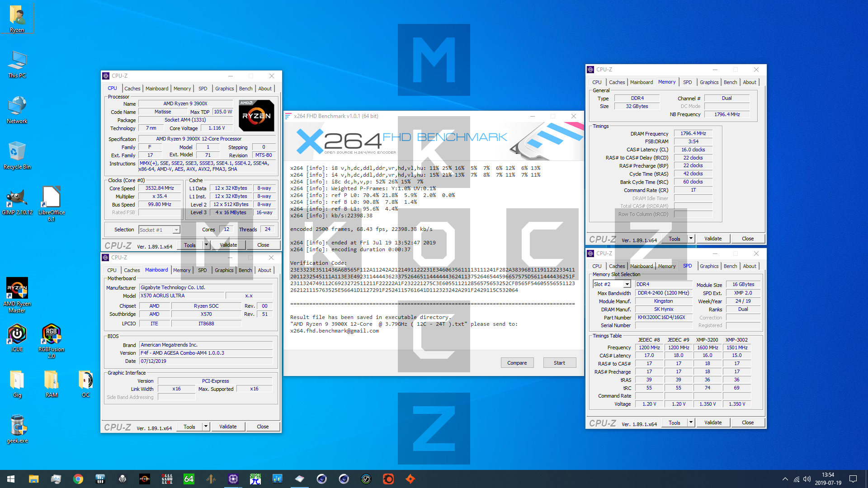Click the taskbar clock showing 13:54
Viewport: 868px width, 488px height.
828,479
